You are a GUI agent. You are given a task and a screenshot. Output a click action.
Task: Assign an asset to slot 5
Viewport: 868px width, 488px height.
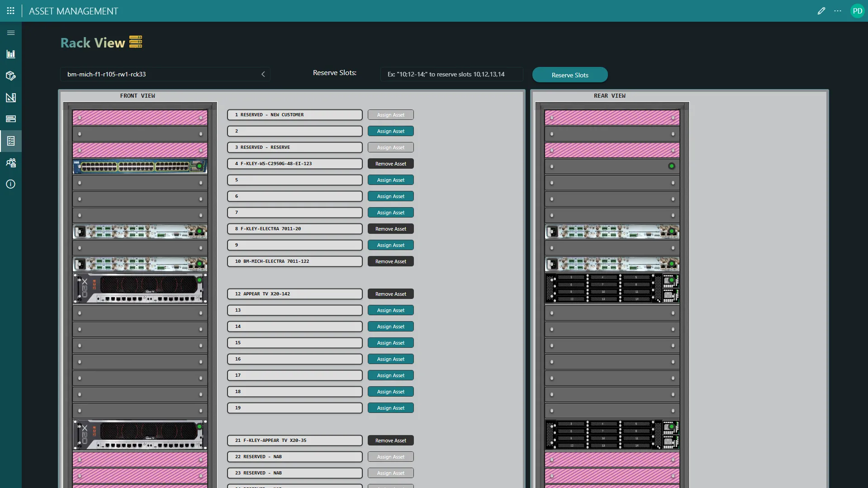tap(391, 180)
